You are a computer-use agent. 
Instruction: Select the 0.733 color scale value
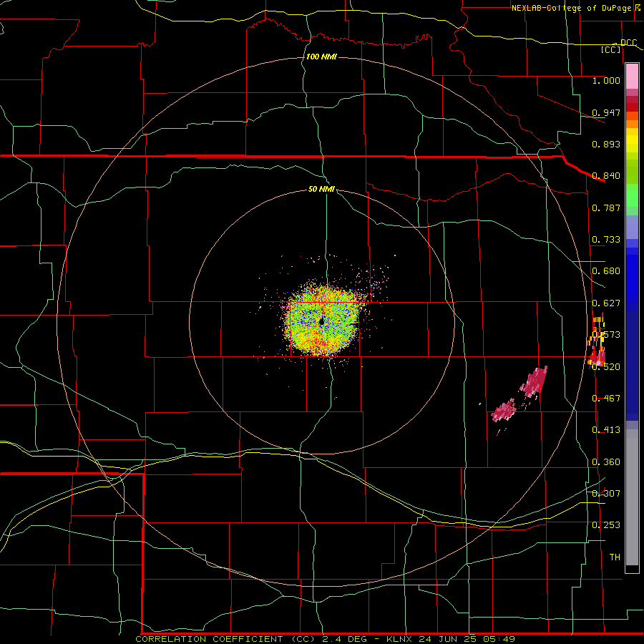click(x=606, y=240)
